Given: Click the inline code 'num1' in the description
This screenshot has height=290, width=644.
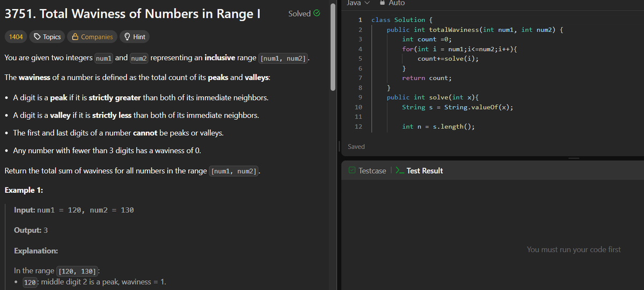Looking at the screenshot, I should (x=104, y=58).
